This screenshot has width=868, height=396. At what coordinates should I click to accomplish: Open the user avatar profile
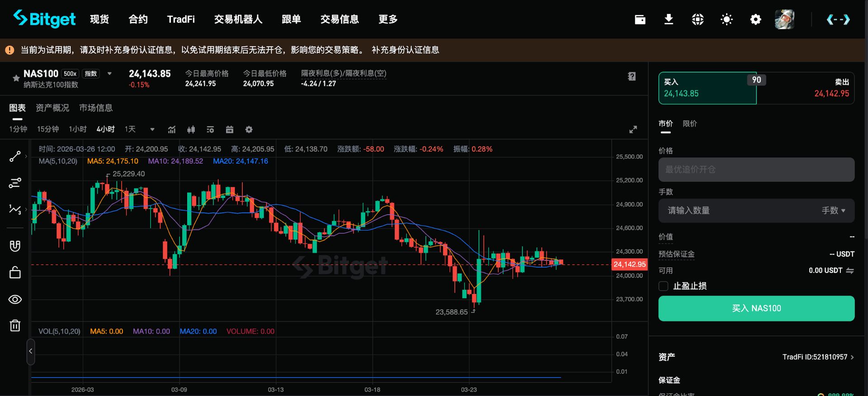784,19
